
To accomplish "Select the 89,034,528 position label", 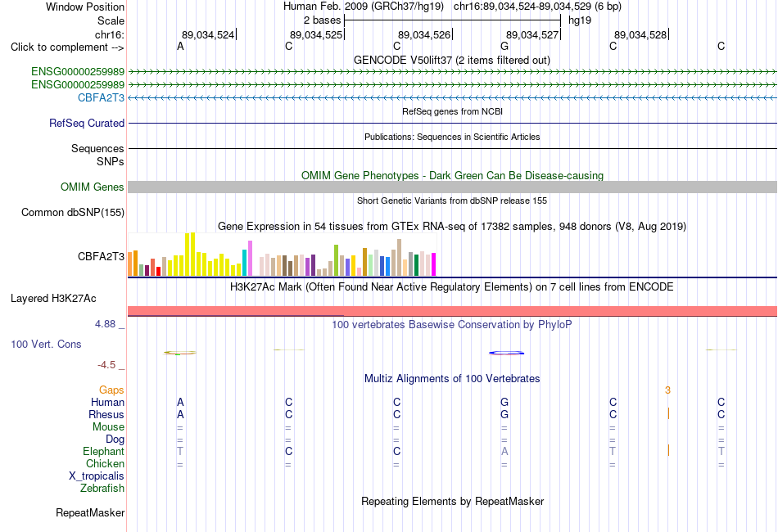I will [640, 34].
